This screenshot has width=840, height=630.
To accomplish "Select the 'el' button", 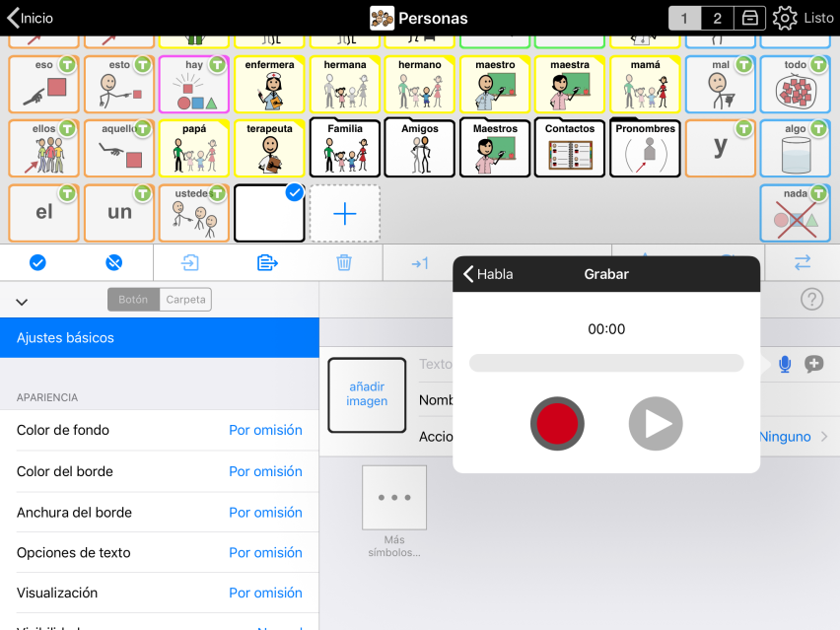I will pyautogui.click(x=44, y=213).
